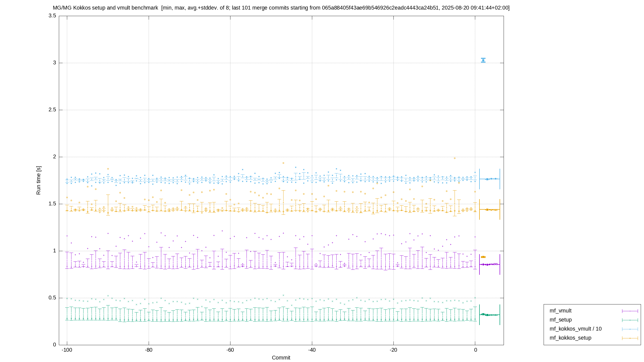Viewport: 644px width, 362px height.
Task: Click the blue outlier marker near 3 seconds
Action: point(483,60)
